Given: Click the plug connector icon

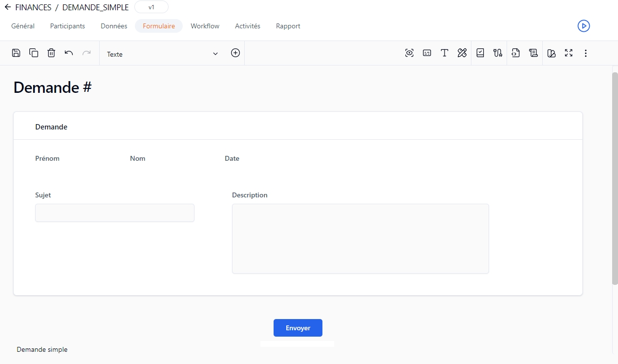Looking at the screenshot, I should click(x=498, y=53).
